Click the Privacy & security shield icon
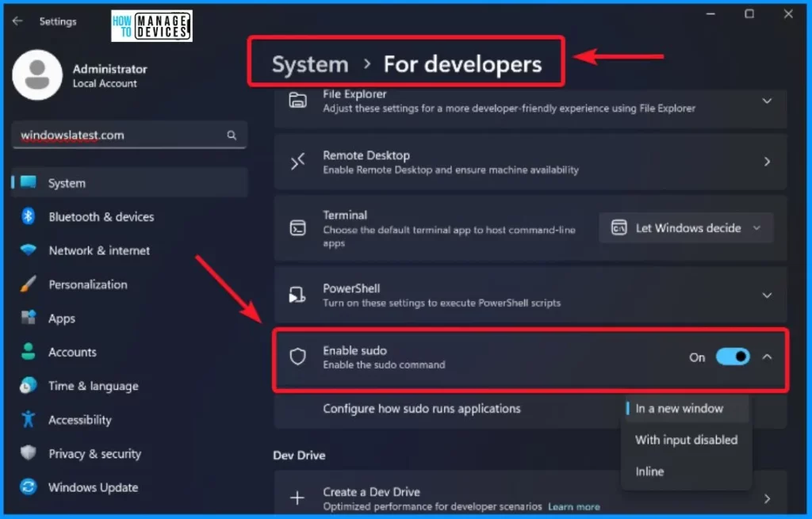 [x=29, y=452]
